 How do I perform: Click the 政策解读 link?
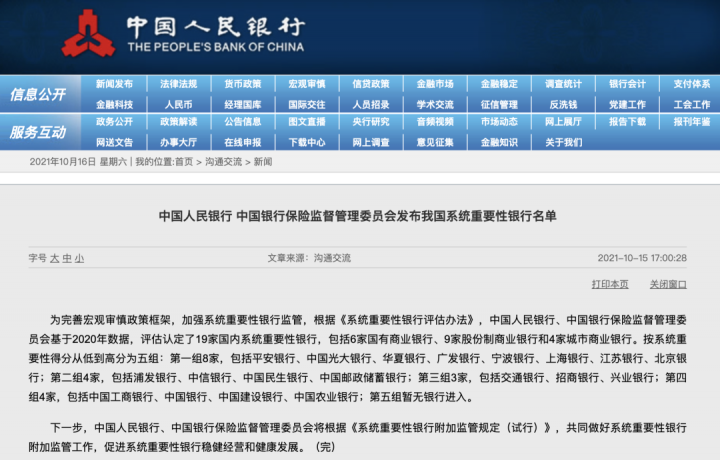179,122
